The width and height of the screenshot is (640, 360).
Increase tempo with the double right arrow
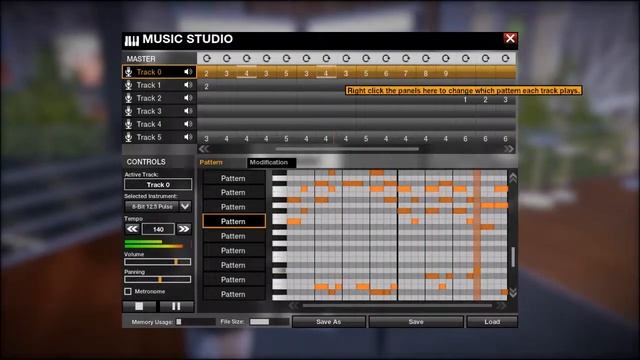point(184,229)
